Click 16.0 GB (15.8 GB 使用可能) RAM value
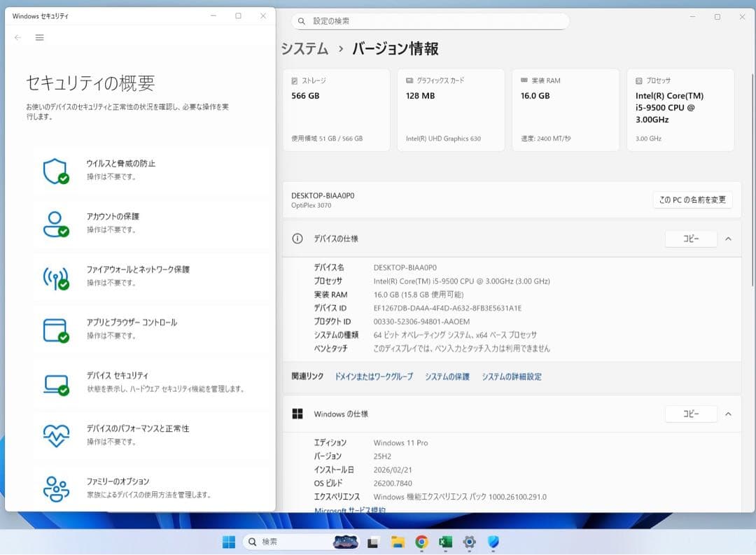The width and height of the screenshot is (756, 555). 419,295
